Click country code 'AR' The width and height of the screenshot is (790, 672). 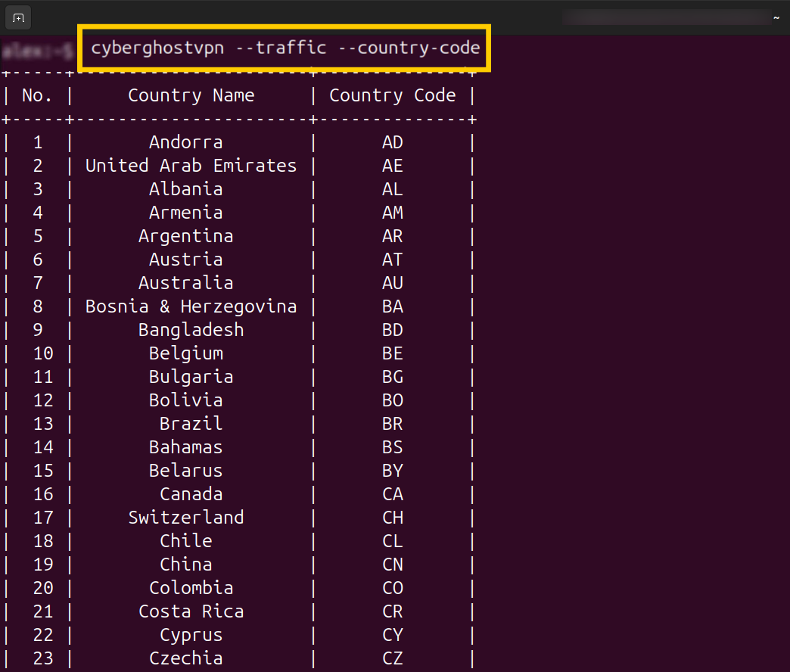pos(393,236)
